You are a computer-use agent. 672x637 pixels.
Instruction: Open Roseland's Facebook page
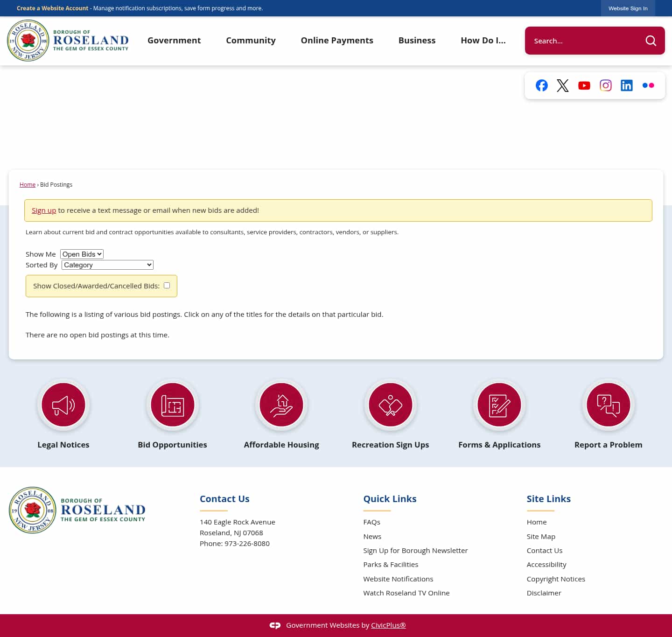tap(541, 85)
